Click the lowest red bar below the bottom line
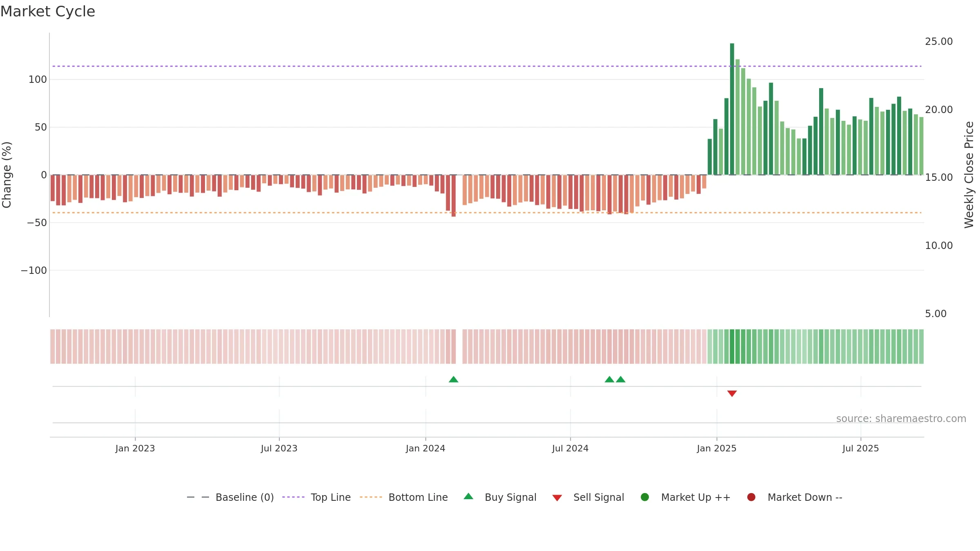 [x=454, y=196]
